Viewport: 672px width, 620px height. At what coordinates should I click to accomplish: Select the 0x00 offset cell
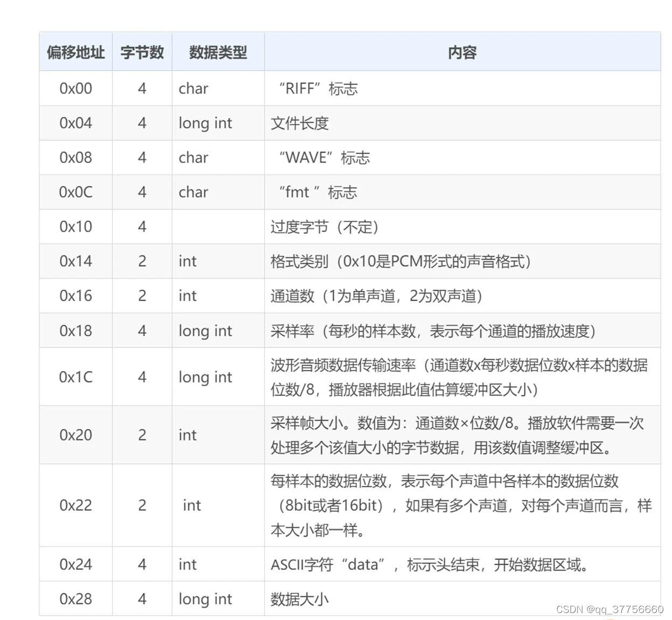pos(75,88)
